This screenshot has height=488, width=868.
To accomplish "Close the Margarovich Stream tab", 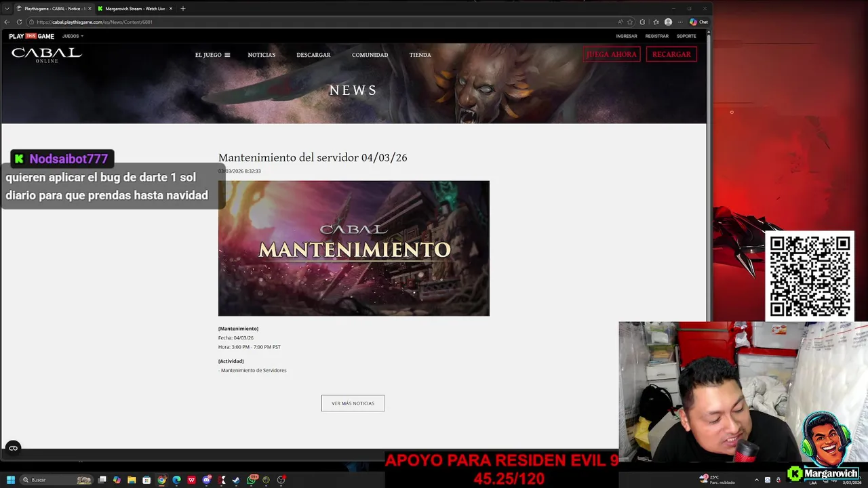I will 171,9.
